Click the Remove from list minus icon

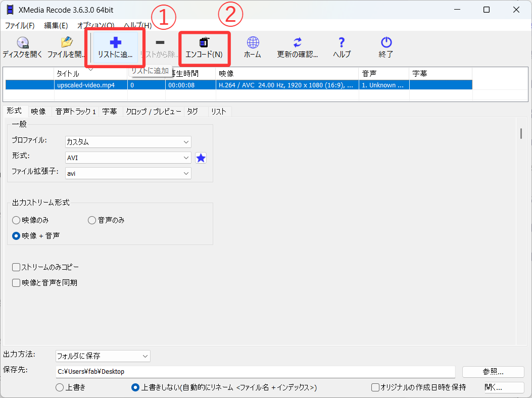pos(160,42)
